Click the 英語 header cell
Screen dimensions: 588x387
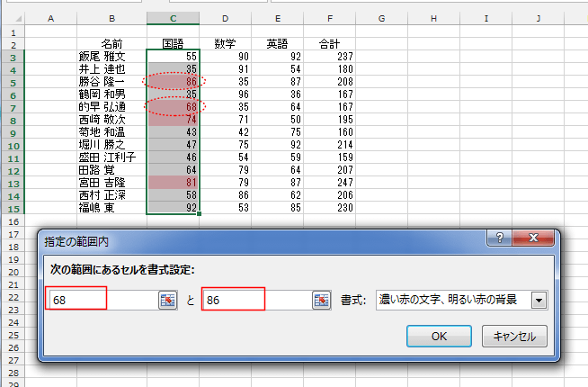tap(278, 44)
